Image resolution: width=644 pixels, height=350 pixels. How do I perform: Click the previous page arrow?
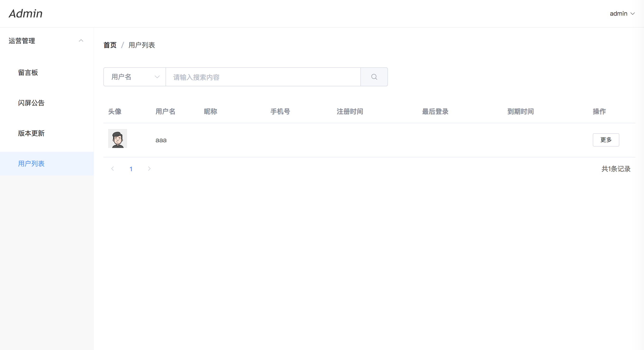pos(112,169)
